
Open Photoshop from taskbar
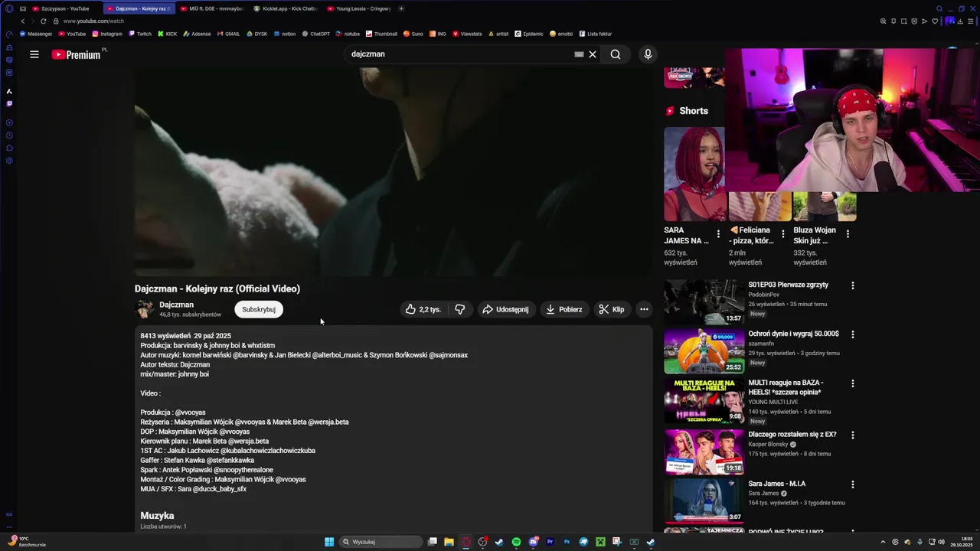(567, 542)
